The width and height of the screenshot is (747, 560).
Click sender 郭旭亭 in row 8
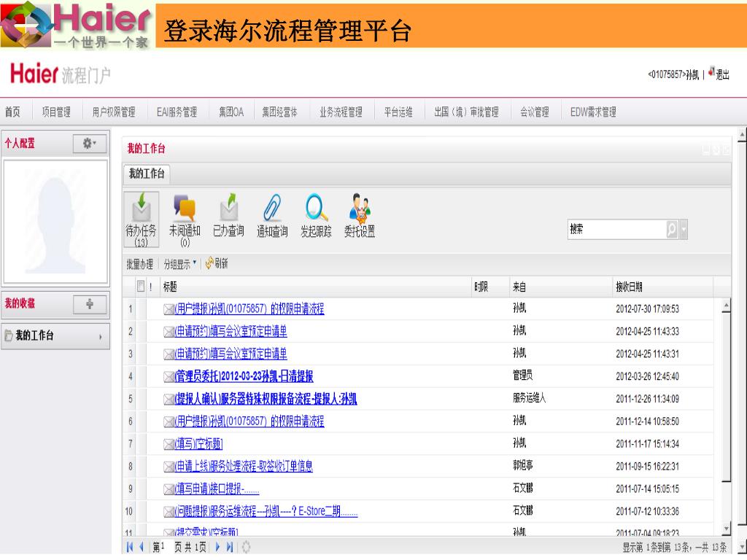click(522, 466)
